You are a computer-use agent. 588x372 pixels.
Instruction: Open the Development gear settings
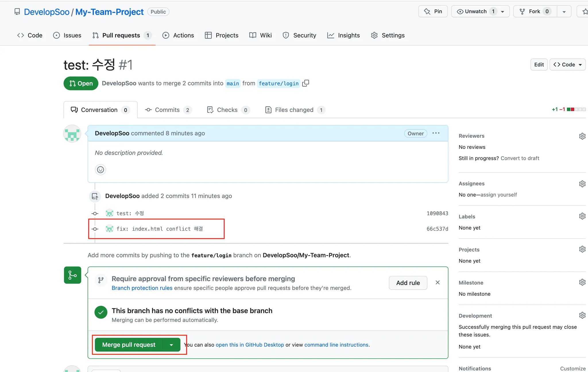coord(582,315)
